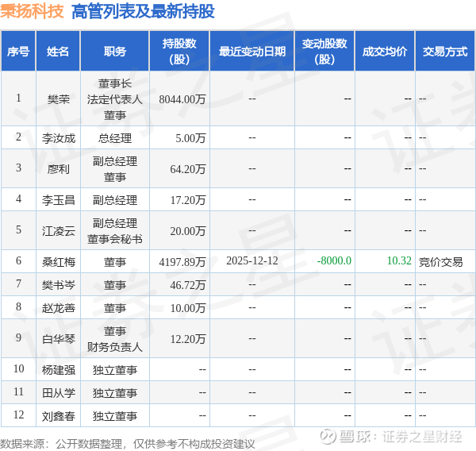Click the 财务负责人 position text
This screenshot has width=476, height=451.
[115, 347]
